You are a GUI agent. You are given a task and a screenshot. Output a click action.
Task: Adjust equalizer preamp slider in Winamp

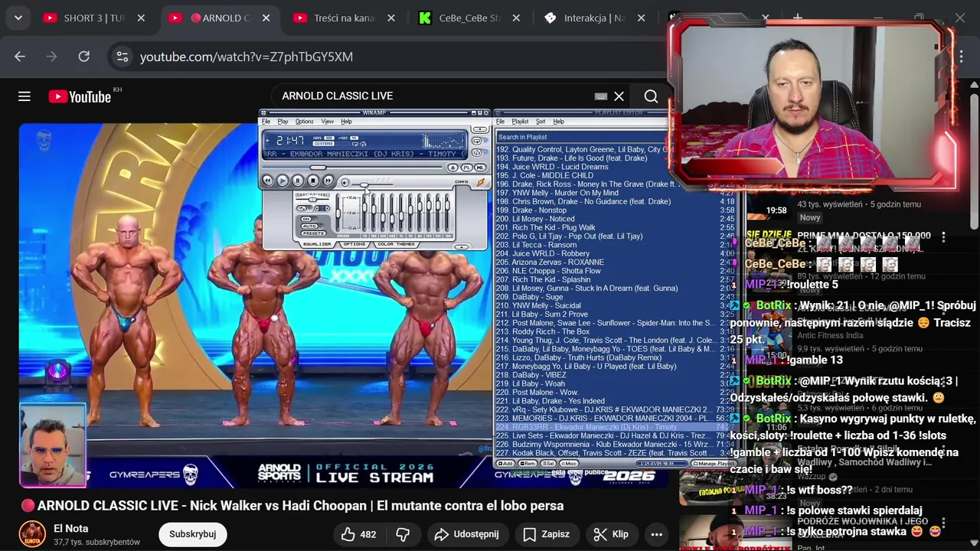point(338,213)
